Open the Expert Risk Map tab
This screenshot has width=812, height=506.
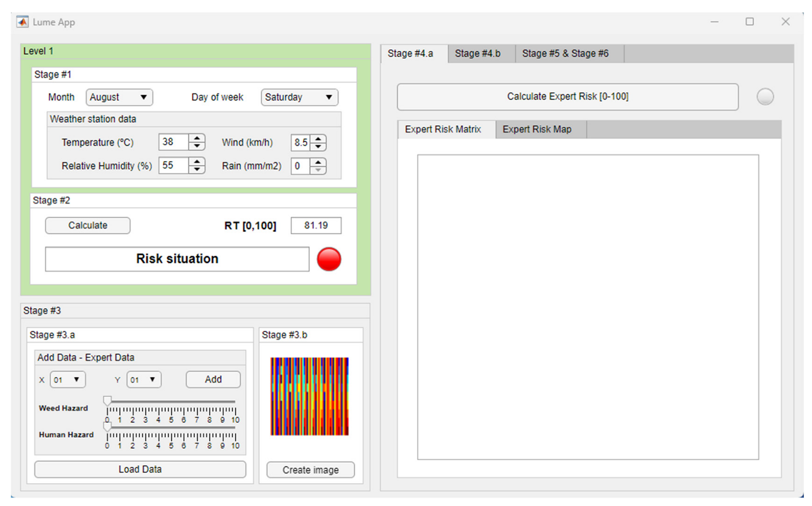tap(537, 130)
